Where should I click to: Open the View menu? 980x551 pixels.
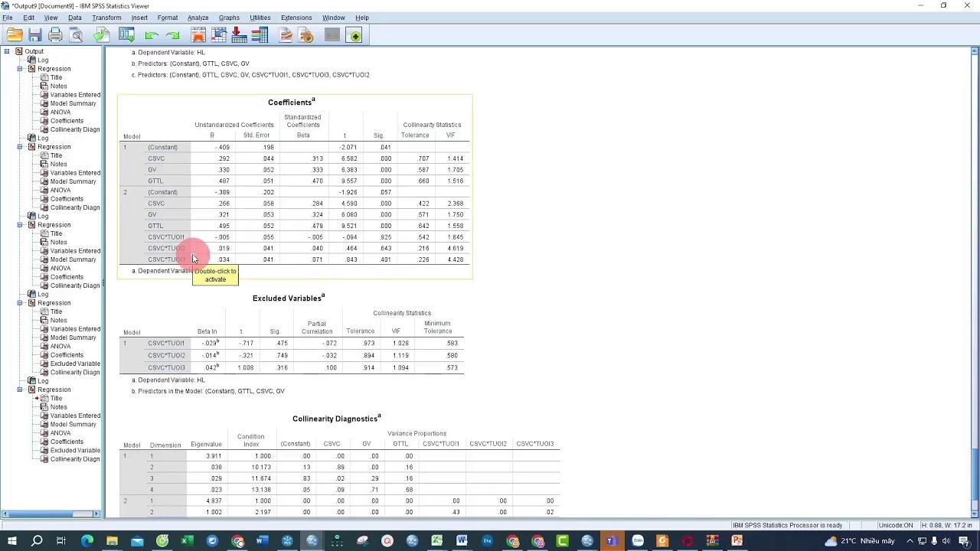(x=51, y=18)
